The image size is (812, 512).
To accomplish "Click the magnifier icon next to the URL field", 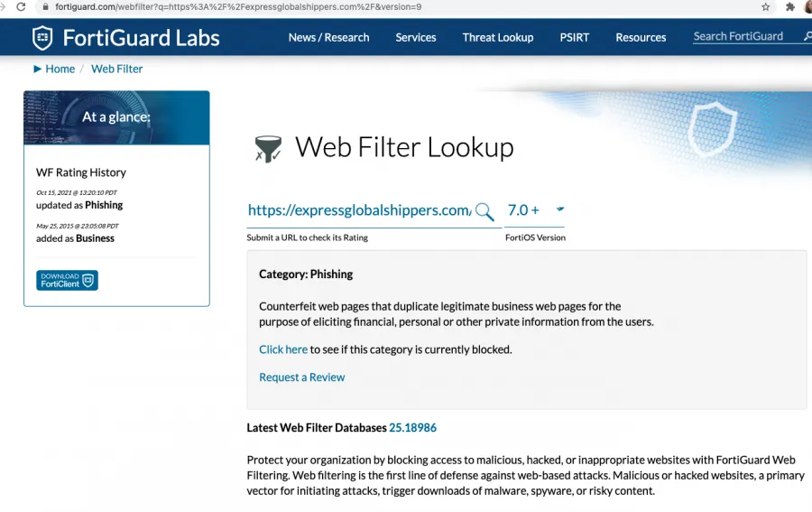I will pos(484,211).
